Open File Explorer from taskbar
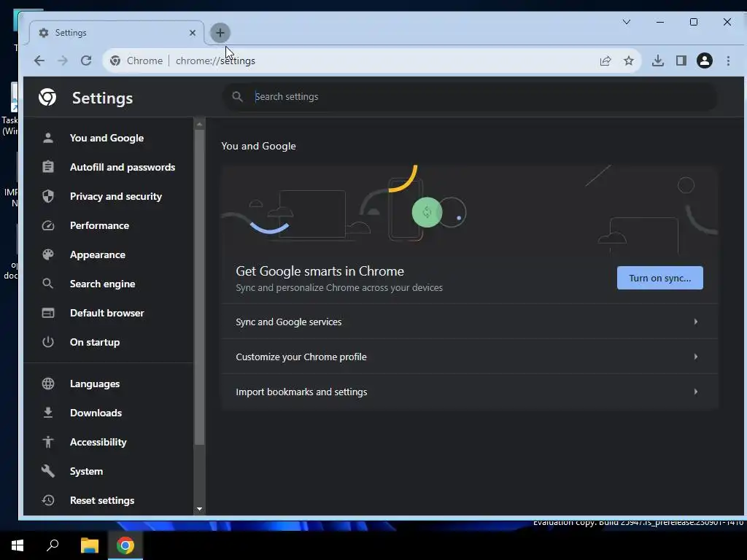747x560 pixels. pos(89,545)
